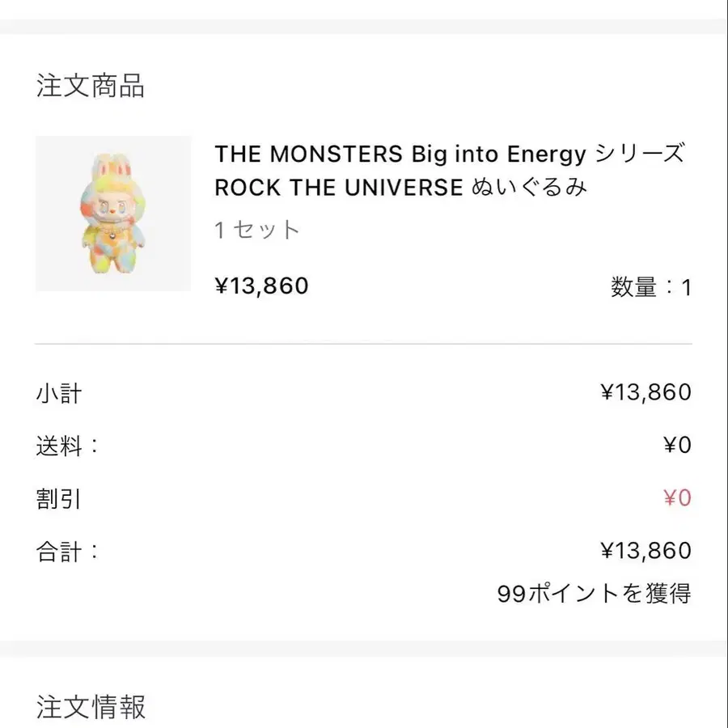Tap the "割引" discount label
The width and height of the screenshot is (728, 728).
59,498
